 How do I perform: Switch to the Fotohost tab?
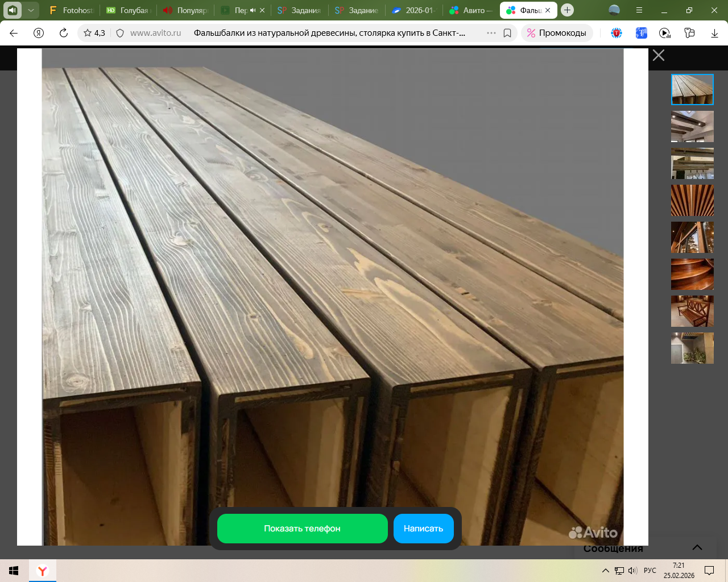(x=72, y=10)
